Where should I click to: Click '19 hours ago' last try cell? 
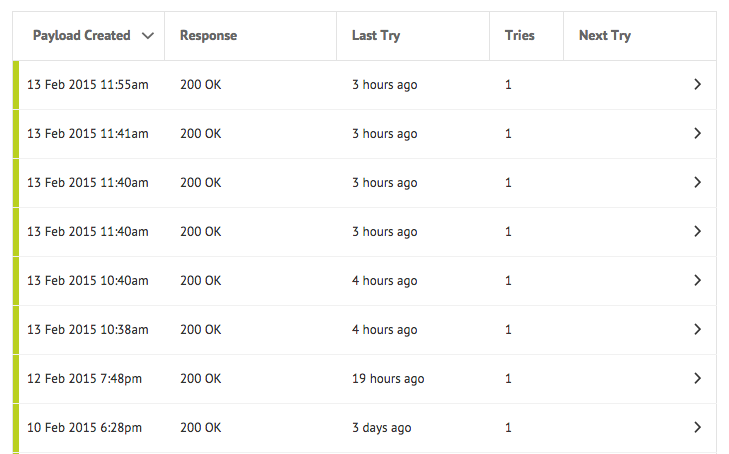[x=388, y=379]
